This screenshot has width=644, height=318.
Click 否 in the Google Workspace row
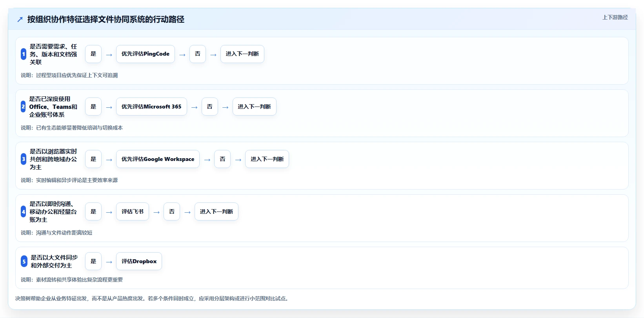tap(222, 159)
